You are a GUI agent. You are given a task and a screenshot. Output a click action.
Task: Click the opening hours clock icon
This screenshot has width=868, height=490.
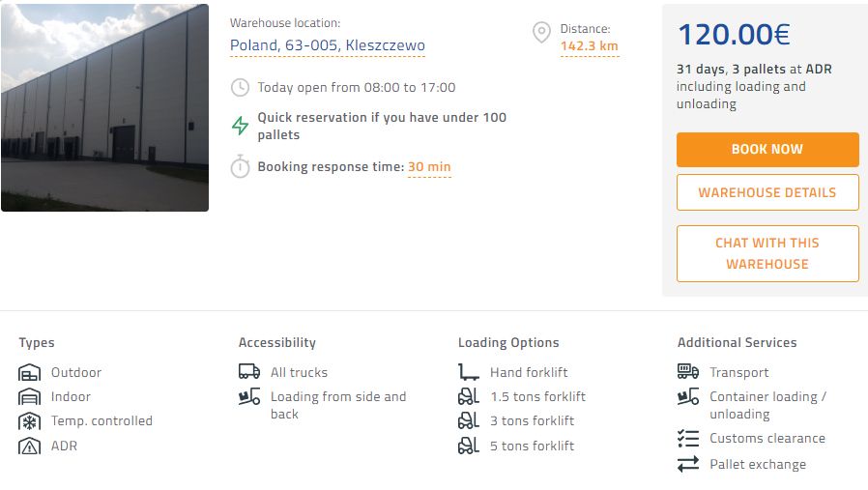pos(240,88)
